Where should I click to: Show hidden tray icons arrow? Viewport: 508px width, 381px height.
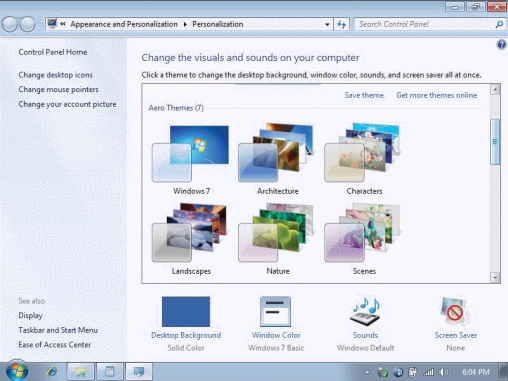(367, 372)
